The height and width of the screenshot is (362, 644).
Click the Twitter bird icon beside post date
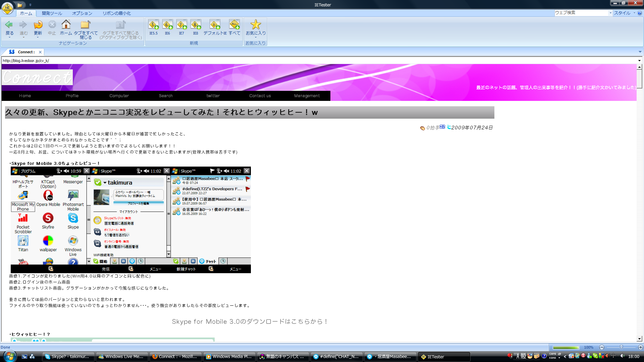click(449, 127)
